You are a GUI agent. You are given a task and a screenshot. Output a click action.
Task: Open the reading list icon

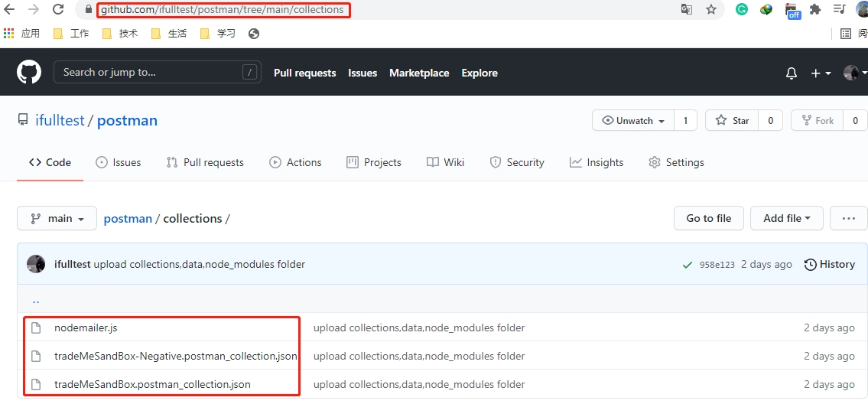(x=846, y=34)
